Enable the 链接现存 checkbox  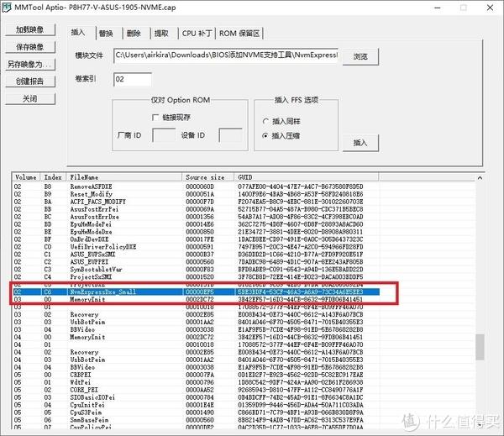point(155,118)
